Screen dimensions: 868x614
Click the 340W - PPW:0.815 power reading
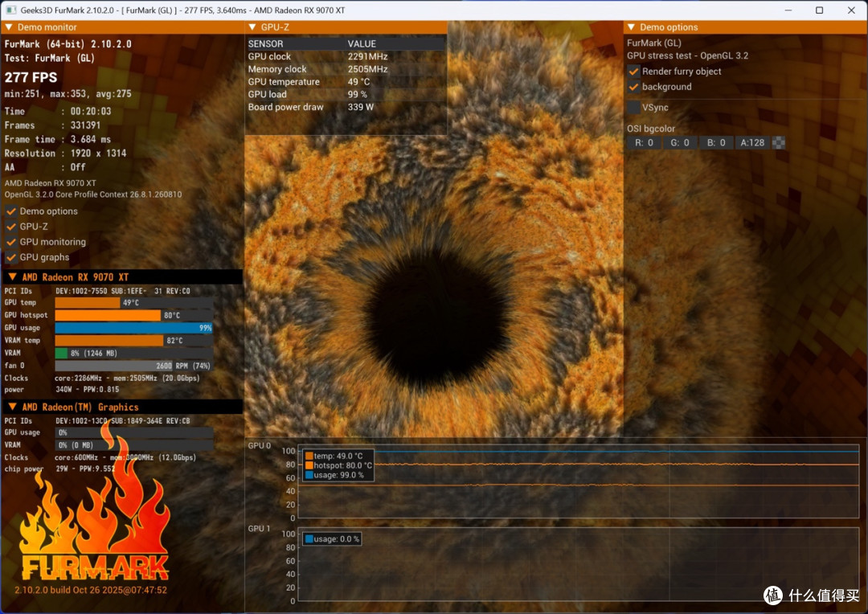(87, 390)
